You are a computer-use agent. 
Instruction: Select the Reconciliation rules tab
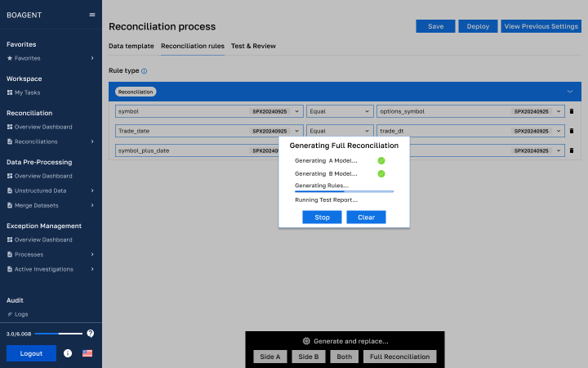[193, 46]
